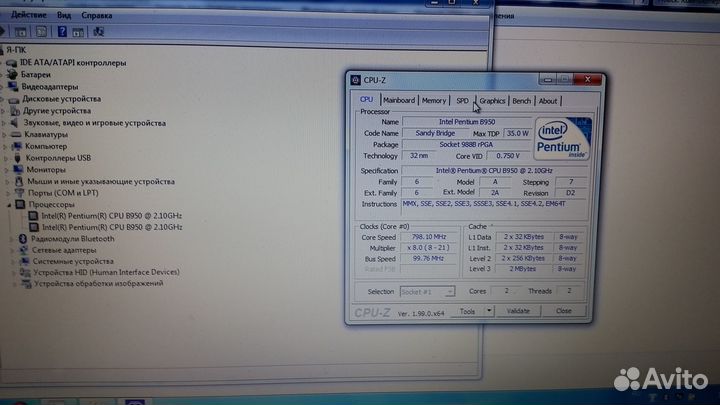Click the Системные устройства icon

[24, 261]
